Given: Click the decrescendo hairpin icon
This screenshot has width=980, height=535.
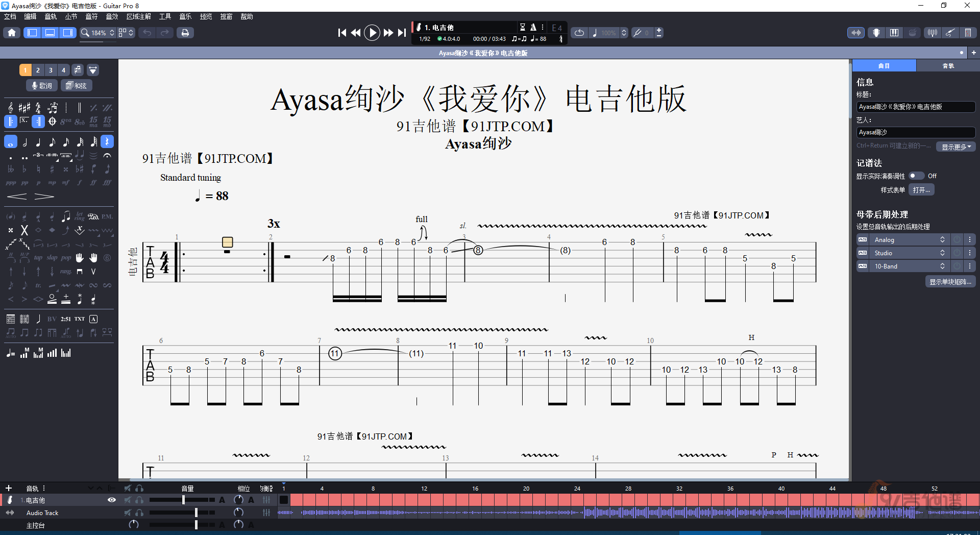Looking at the screenshot, I should pos(44,197).
